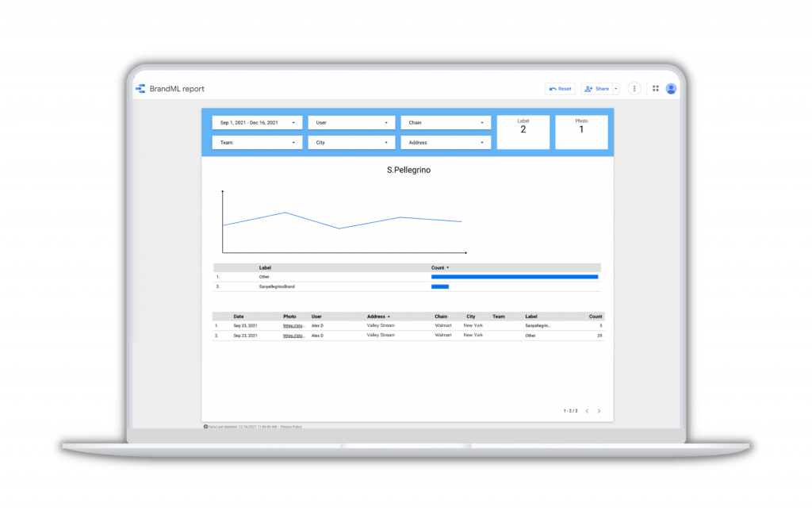The image size is (812, 522).
Task: Open the photo link in row 2
Action: [293, 336]
